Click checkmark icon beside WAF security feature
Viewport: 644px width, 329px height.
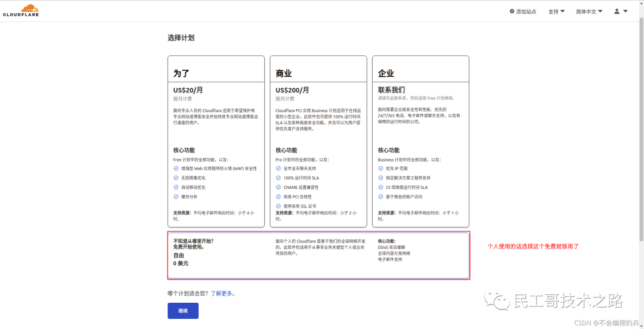coord(176,169)
